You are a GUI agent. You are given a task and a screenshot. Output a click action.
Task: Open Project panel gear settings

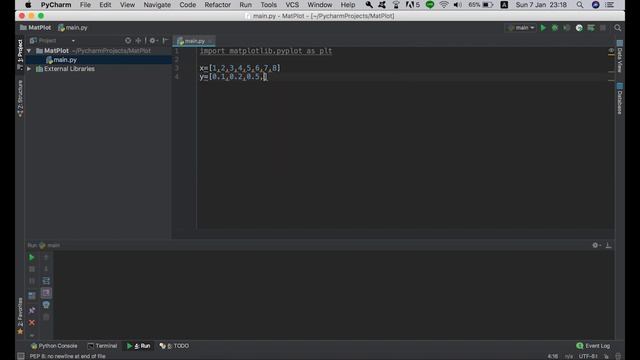tap(153, 40)
